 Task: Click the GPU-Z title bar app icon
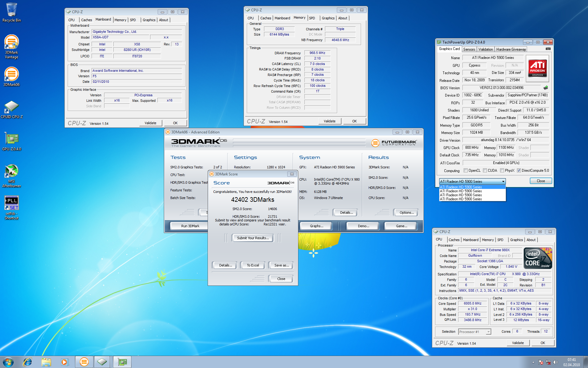coord(439,42)
